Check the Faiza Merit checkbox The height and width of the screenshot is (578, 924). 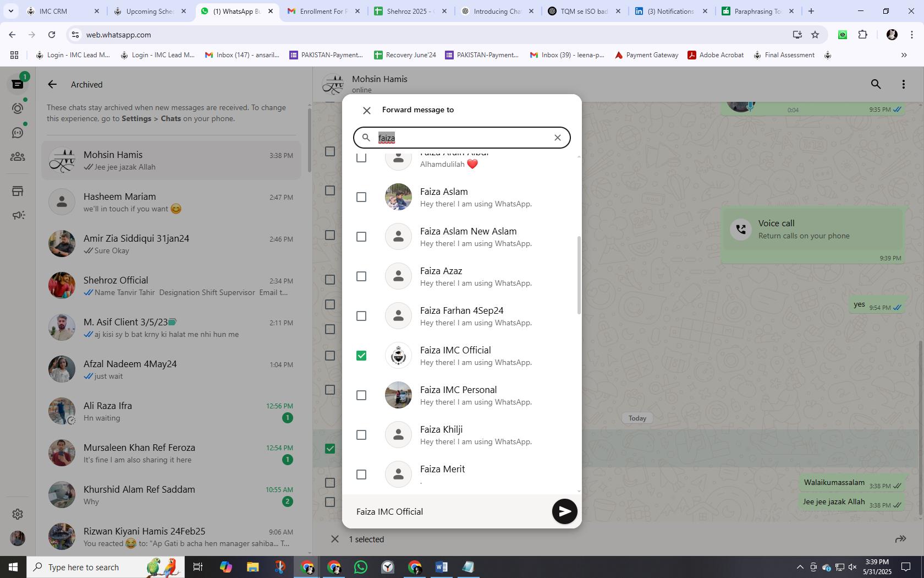361,475
